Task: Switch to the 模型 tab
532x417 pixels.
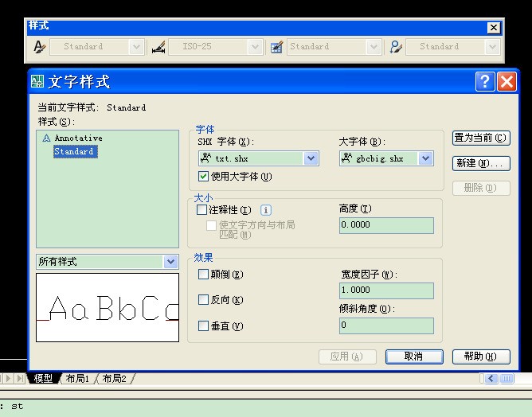Action: point(43,378)
